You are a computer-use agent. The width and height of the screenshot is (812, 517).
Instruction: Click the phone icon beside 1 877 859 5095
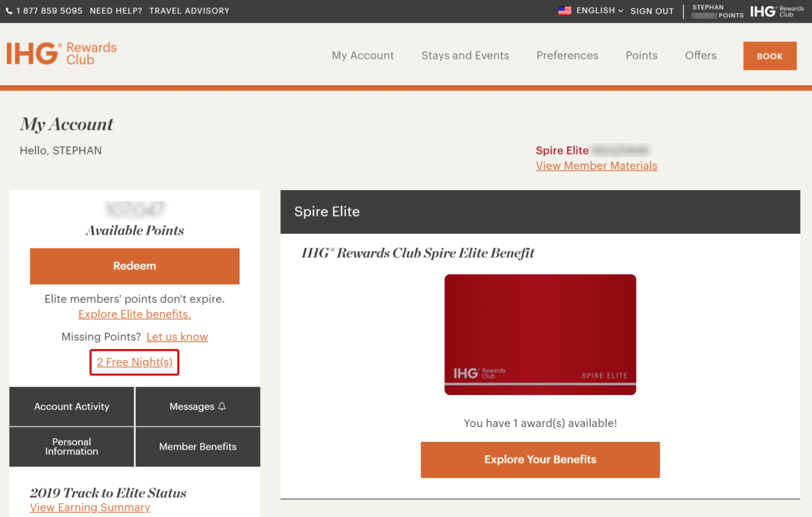[x=9, y=11]
